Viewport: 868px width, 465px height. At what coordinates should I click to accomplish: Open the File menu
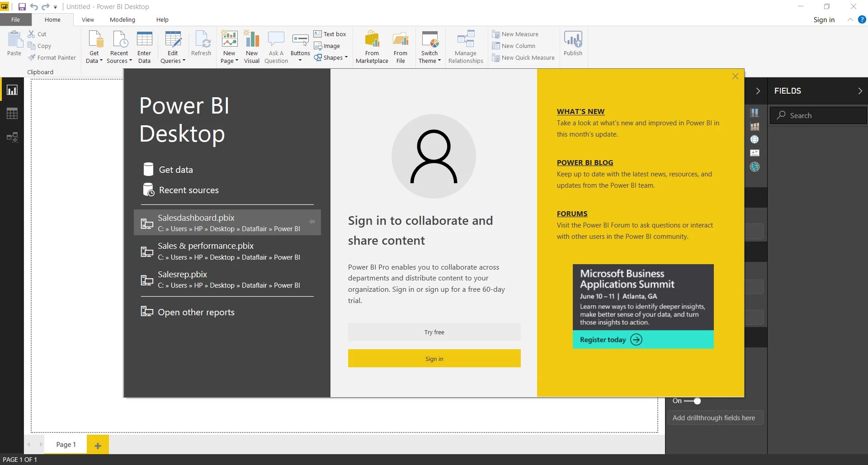tap(15, 19)
